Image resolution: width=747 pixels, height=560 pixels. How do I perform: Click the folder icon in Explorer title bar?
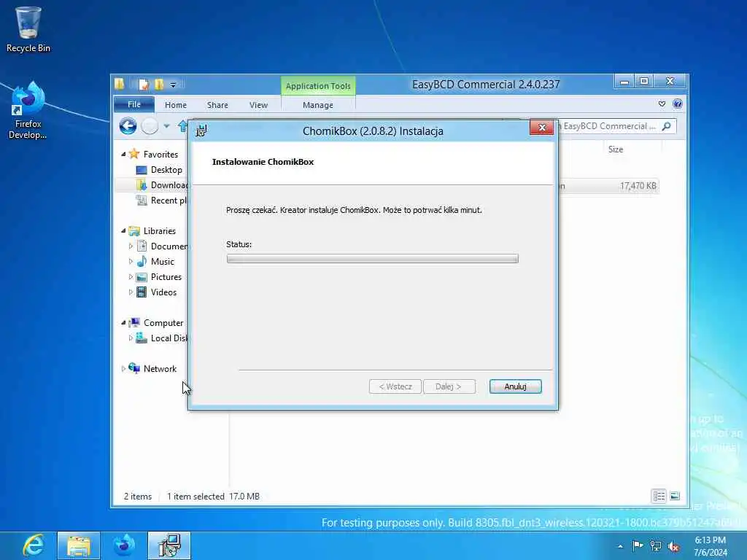coord(120,85)
